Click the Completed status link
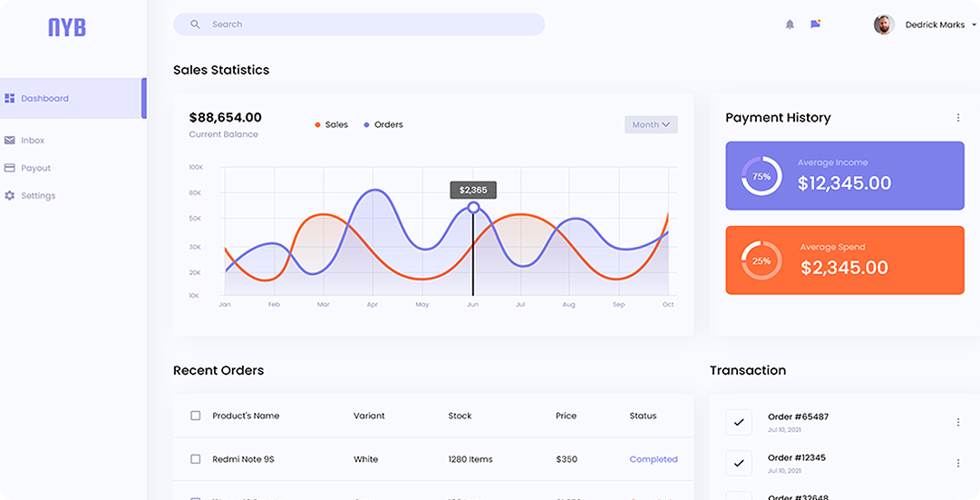 pos(654,459)
